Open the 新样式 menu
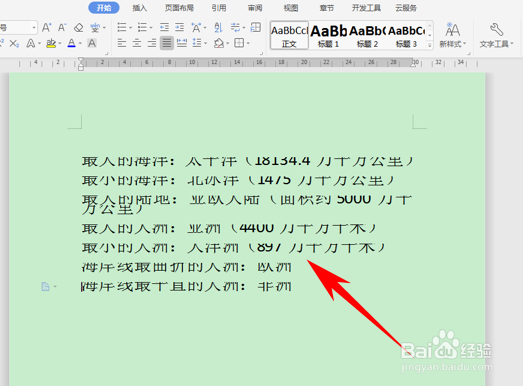Image resolution: width=523 pixels, height=386 pixels. [453, 35]
